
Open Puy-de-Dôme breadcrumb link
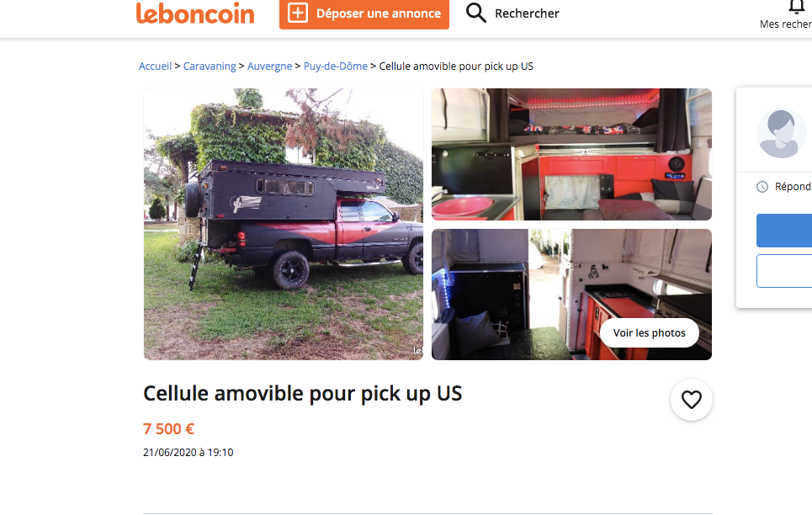[x=336, y=66]
